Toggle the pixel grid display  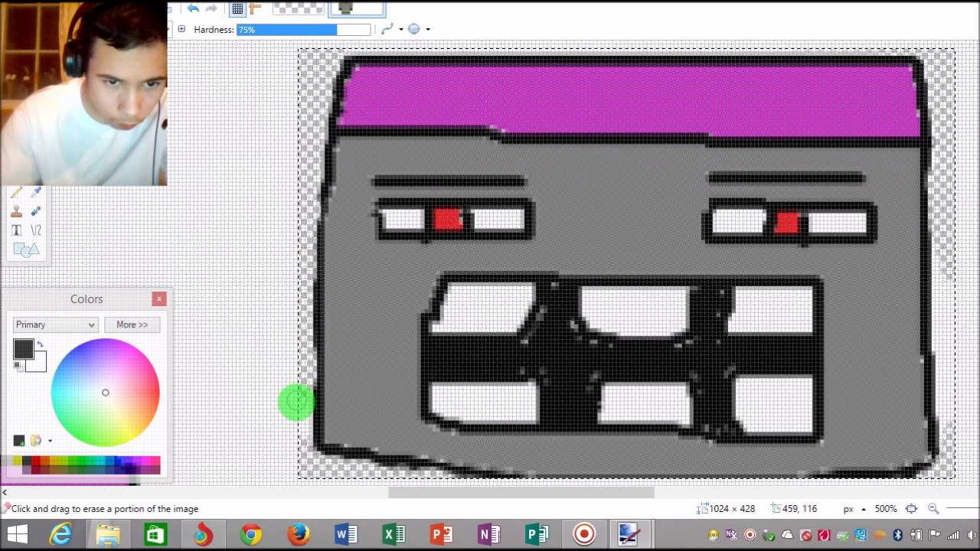click(x=237, y=8)
